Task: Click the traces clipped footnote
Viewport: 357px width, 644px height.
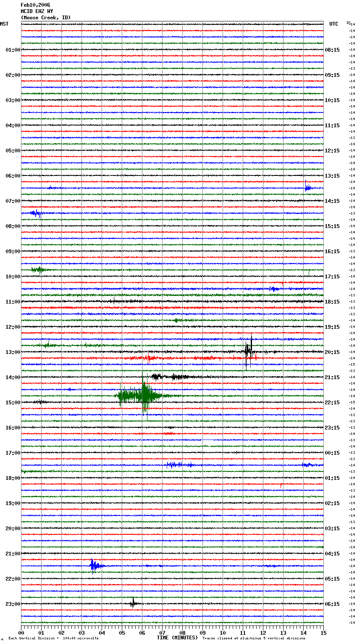Action: click(254, 639)
